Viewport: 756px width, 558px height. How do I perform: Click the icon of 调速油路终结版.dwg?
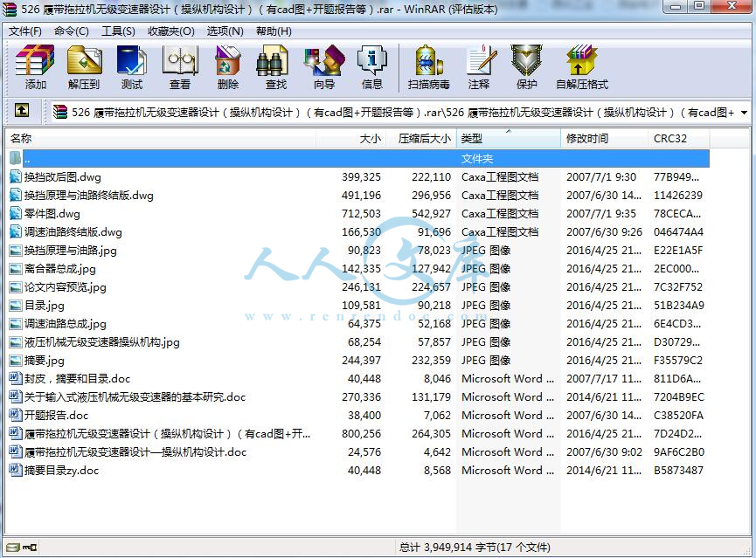tap(16, 231)
